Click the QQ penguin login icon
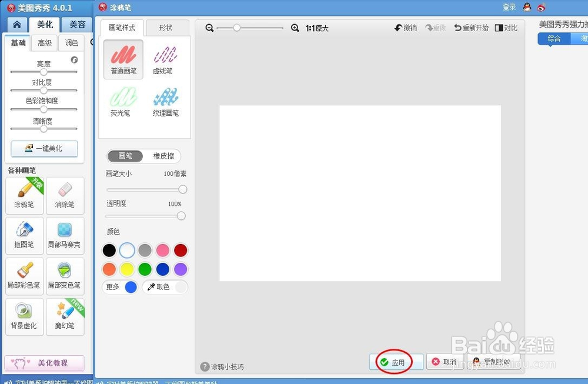The image size is (588, 384). pyautogui.click(x=527, y=6)
